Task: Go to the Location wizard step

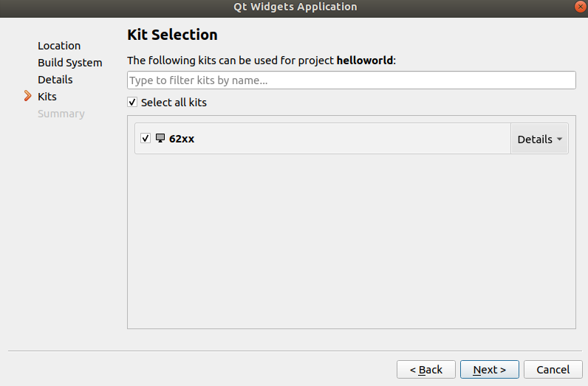Action: tap(59, 46)
